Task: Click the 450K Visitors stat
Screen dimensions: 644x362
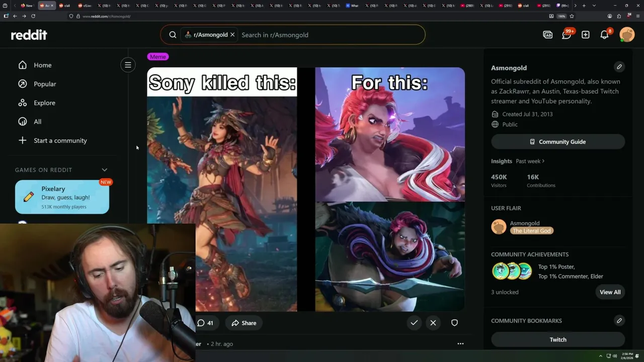Action: 500,180
